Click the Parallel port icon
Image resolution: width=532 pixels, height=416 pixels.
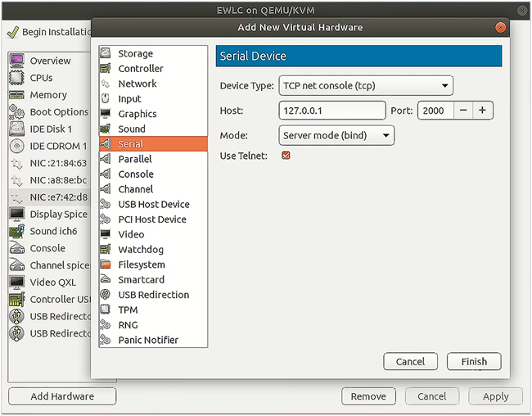(x=106, y=159)
